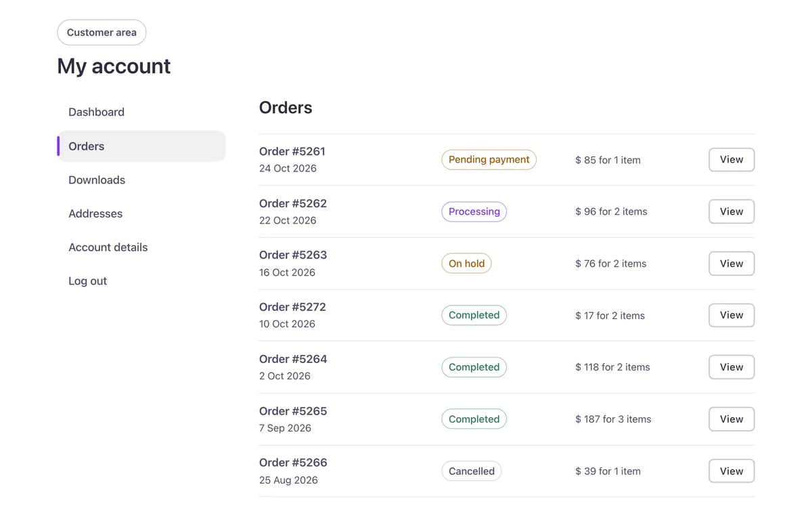Click the Order #5272 heading
The width and height of the screenshot is (812, 508).
[x=292, y=307]
